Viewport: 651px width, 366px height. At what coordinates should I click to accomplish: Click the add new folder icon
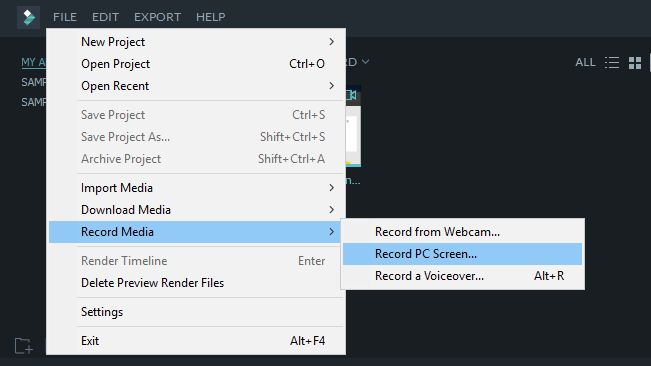pyautogui.click(x=24, y=346)
